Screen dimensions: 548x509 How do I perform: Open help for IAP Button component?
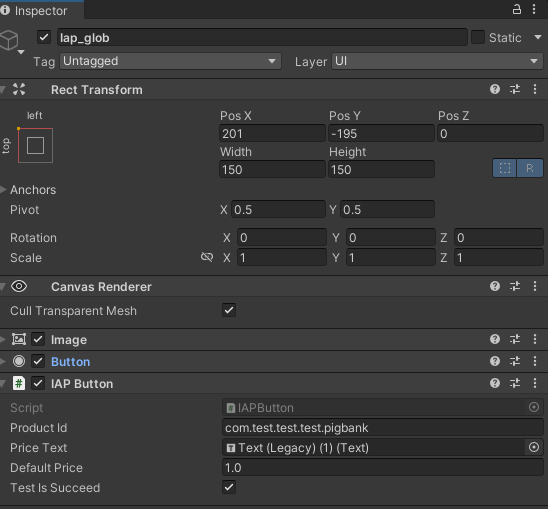pos(495,383)
